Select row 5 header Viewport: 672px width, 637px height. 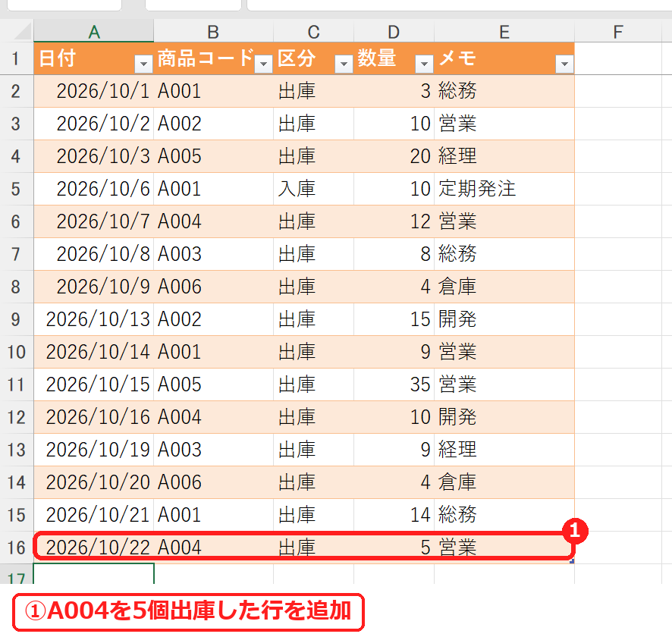coord(16,189)
